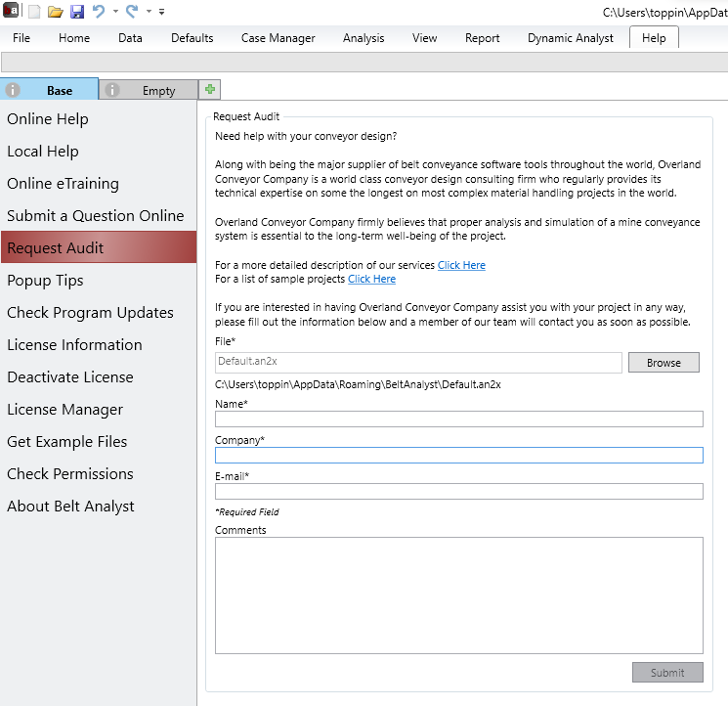Redo the last action
The height and width of the screenshot is (706, 728).
click(x=132, y=11)
